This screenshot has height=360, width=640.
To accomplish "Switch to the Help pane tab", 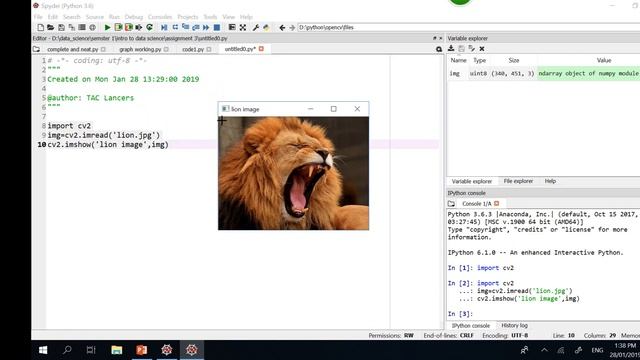I will pos(550,181).
